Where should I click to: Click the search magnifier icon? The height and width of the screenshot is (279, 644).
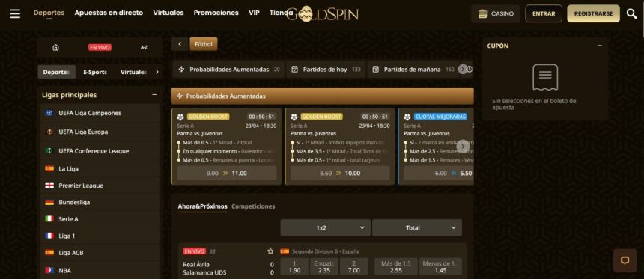[x=632, y=13]
